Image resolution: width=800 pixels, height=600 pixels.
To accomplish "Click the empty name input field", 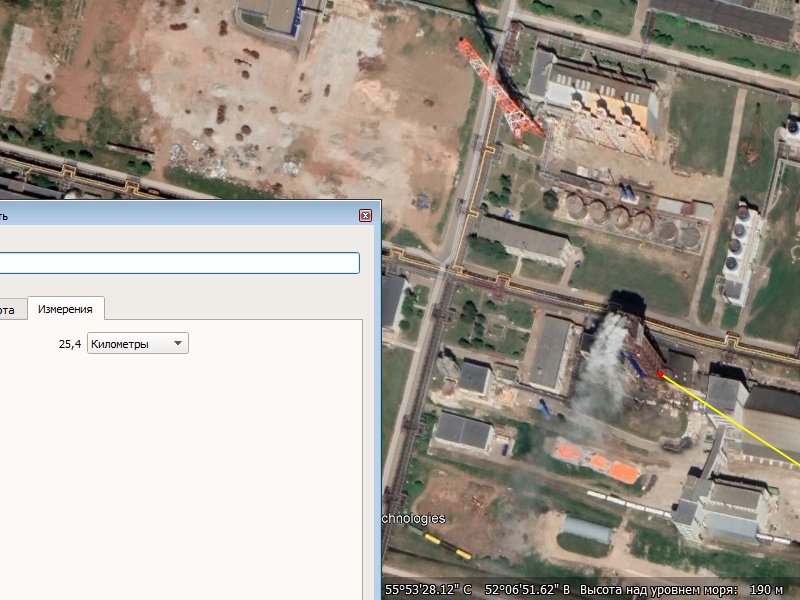I will [x=179, y=263].
